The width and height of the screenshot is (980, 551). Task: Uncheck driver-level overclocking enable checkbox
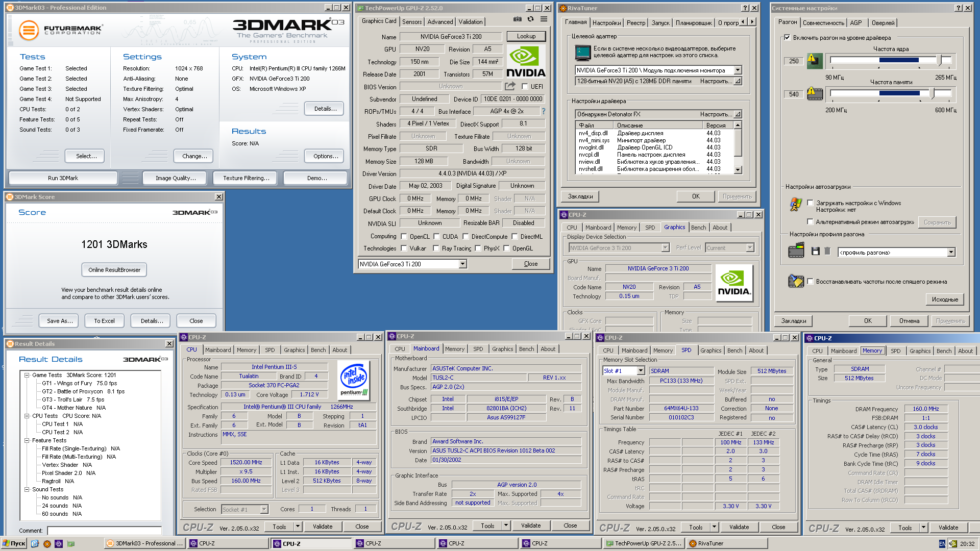click(787, 38)
